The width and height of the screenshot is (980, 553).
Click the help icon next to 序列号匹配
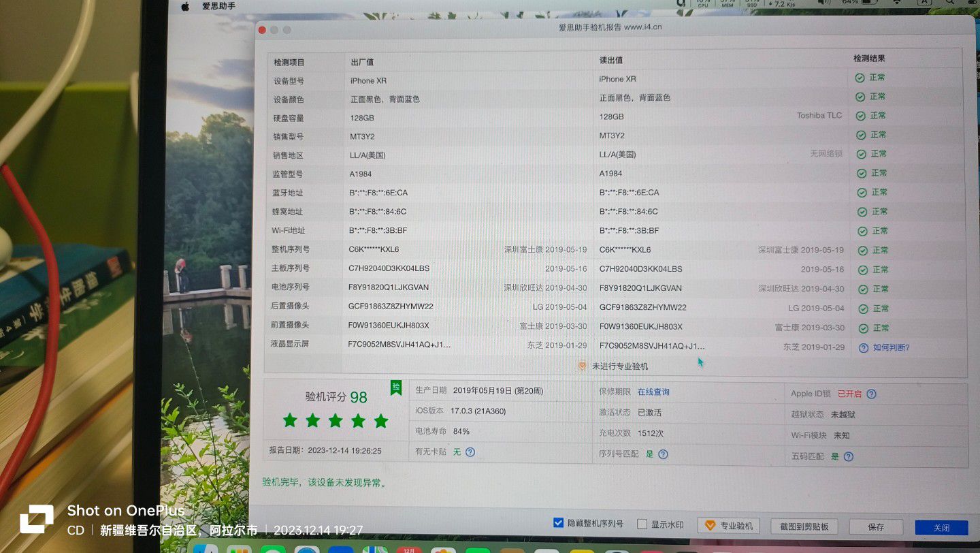click(663, 454)
